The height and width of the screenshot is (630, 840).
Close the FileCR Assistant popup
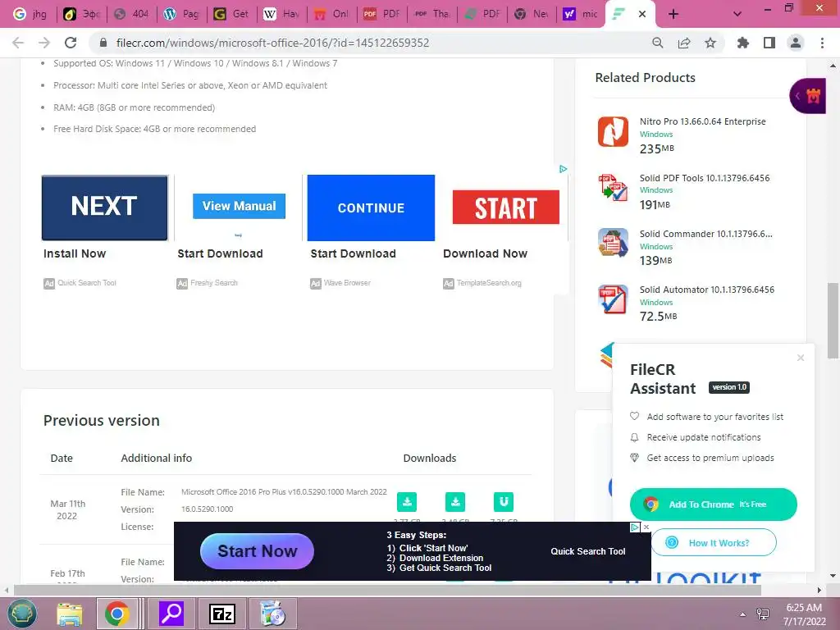click(x=801, y=358)
